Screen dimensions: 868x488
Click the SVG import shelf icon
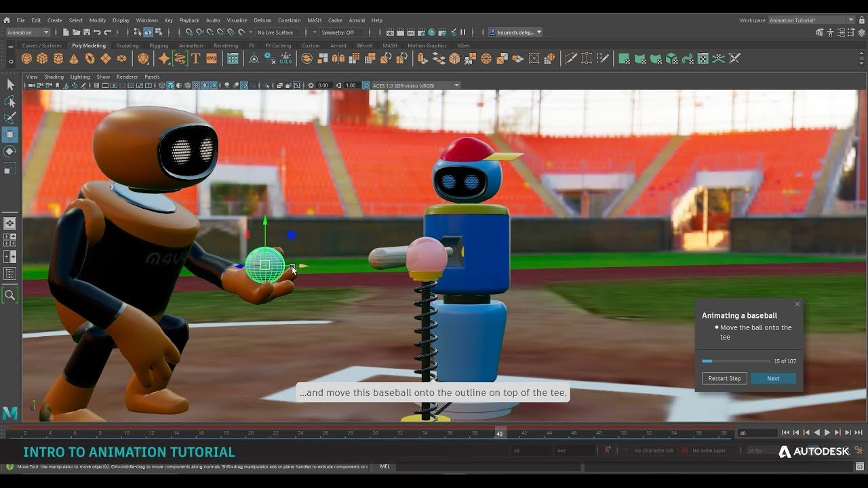click(x=212, y=59)
